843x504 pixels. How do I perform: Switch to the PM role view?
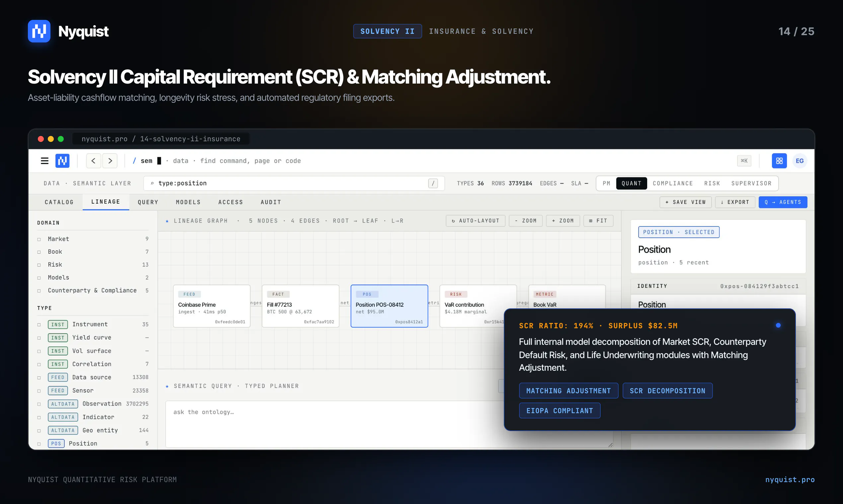[606, 183]
